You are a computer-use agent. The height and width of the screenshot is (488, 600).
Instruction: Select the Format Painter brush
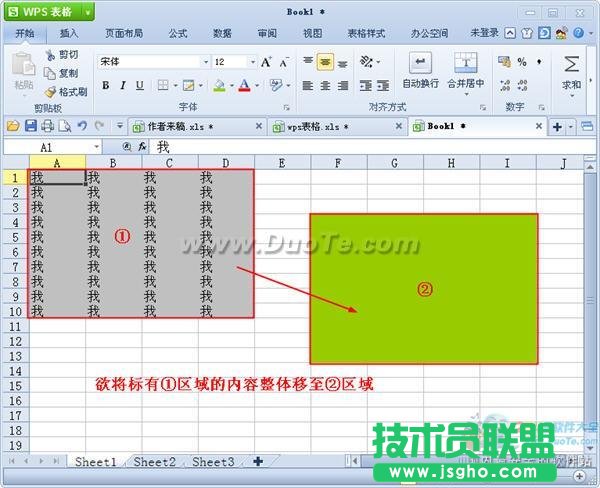pos(50,92)
